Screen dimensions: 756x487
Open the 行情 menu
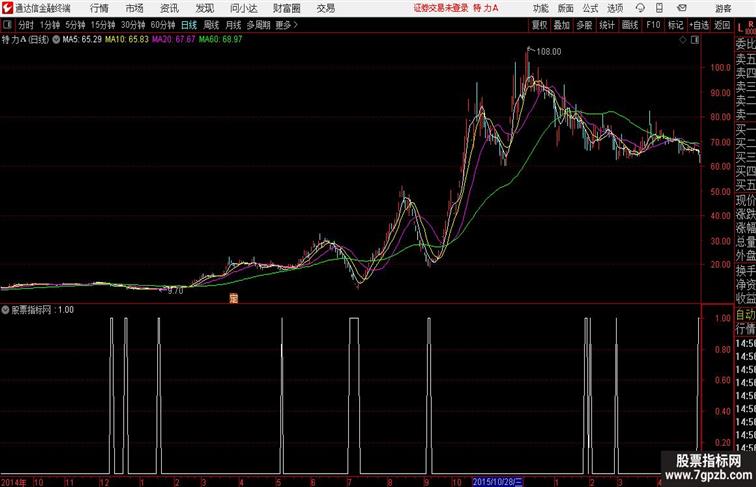tap(99, 8)
